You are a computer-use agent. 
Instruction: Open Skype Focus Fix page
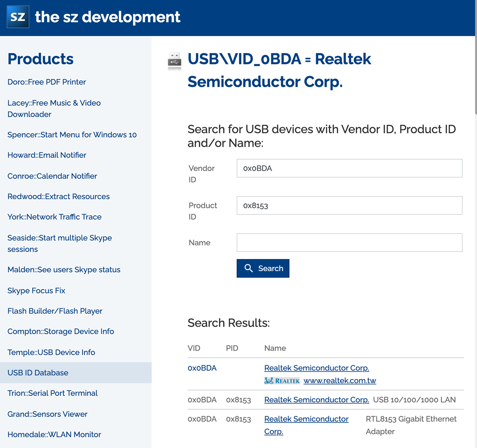[36, 290]
